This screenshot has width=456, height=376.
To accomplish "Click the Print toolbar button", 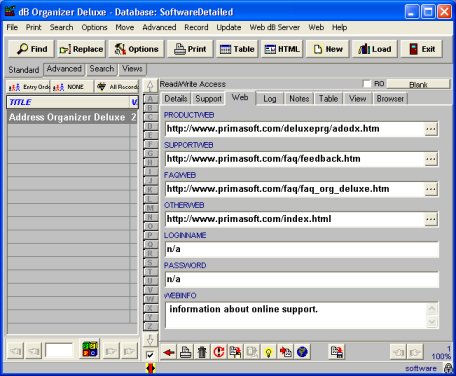I will coord(190,49).
